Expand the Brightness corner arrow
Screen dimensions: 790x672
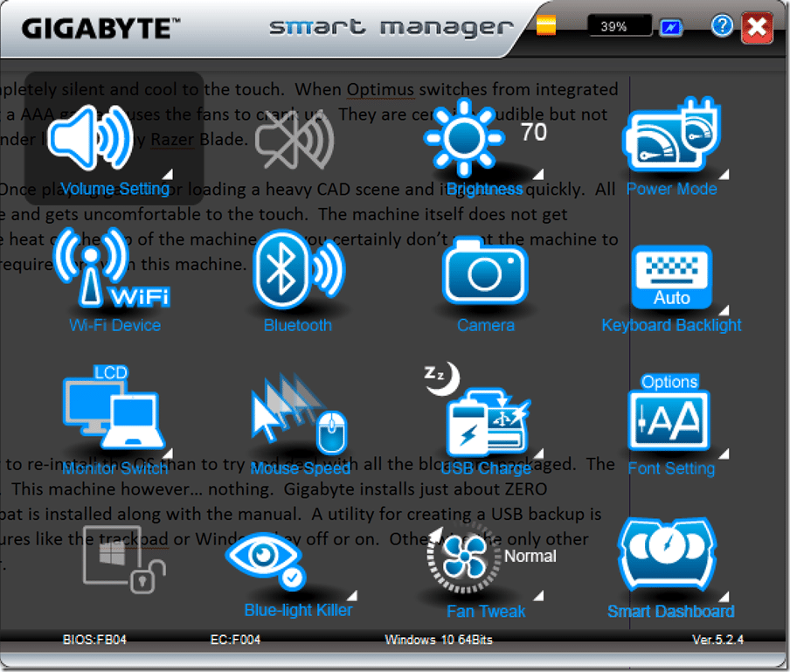tap(538, 174)
